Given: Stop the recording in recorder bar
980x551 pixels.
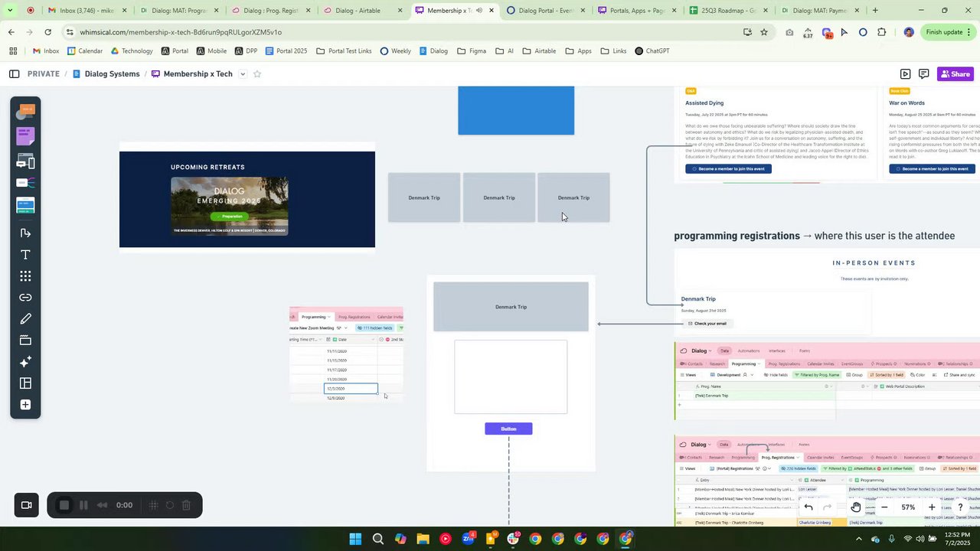Looking at the screenshot, I should (64, 505).
